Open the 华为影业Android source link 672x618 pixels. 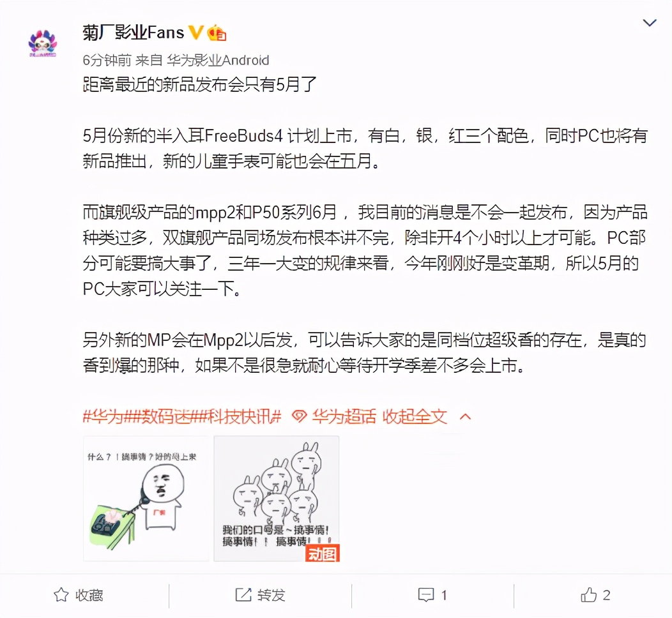tap(218, 60)
